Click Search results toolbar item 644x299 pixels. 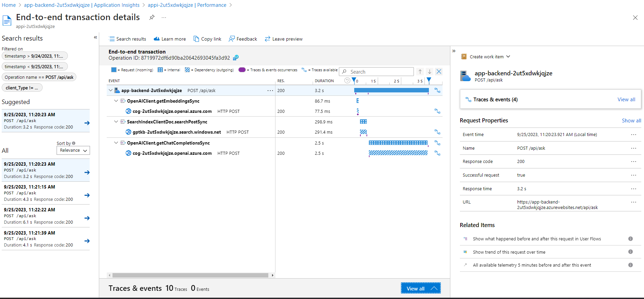[x=128, y=39]
